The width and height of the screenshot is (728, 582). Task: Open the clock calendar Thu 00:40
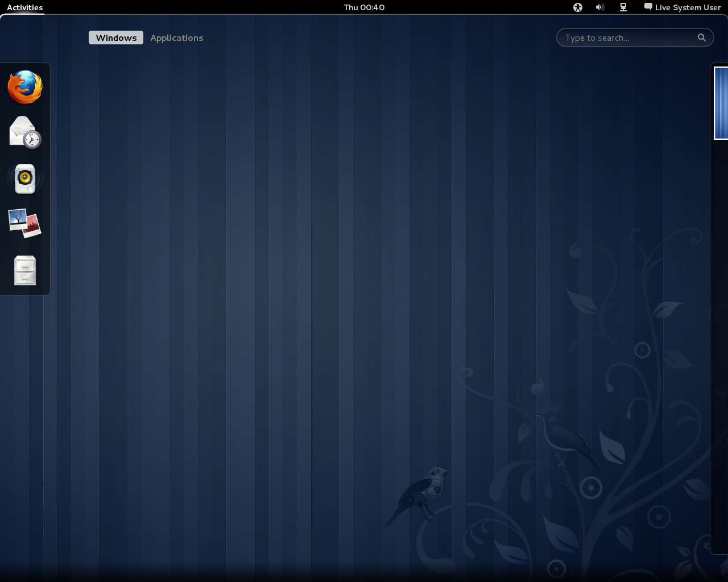tap(364, 7)
